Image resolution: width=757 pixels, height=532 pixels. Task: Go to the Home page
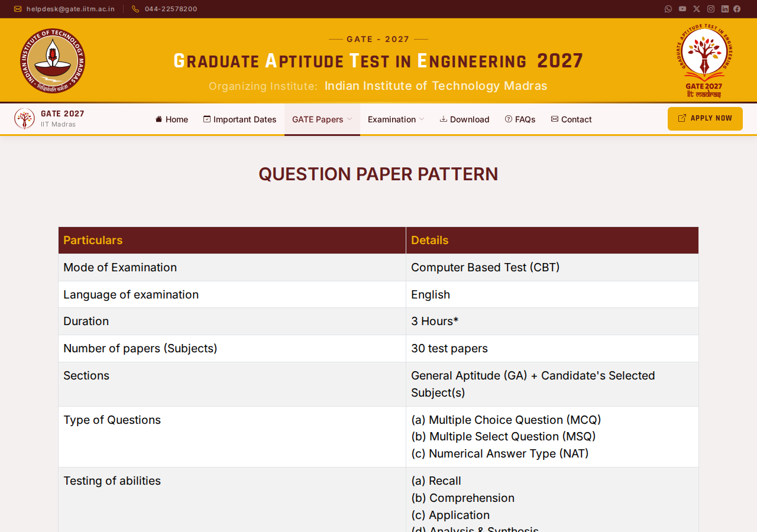click(x=172, y=119)
